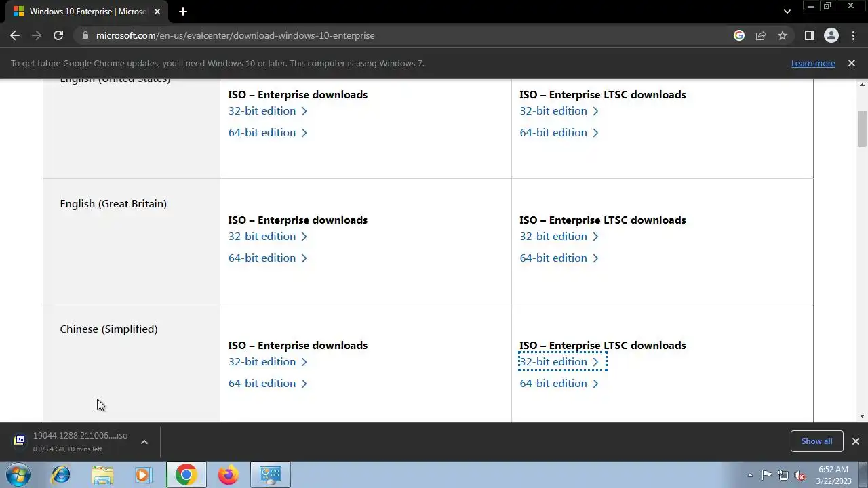Download English US Enterprise 64-bit edition
This screenshot has width=868, height=488.
[x=268, y=133]
